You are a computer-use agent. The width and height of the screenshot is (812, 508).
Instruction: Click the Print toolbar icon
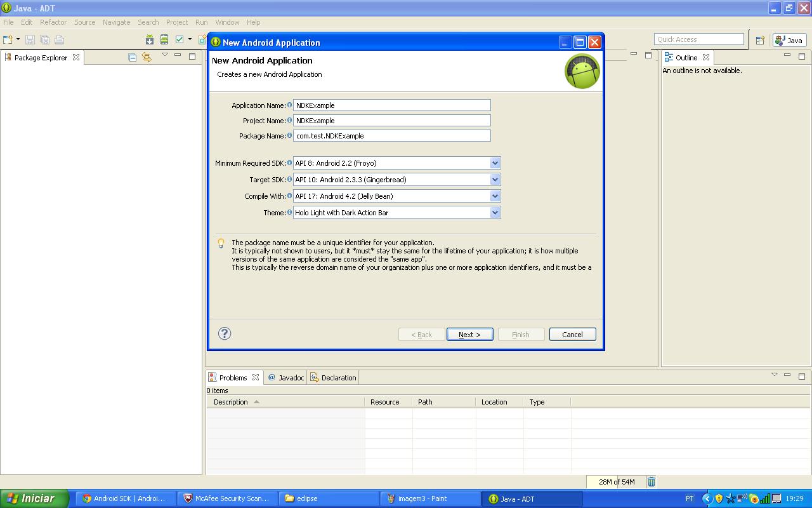59,39
